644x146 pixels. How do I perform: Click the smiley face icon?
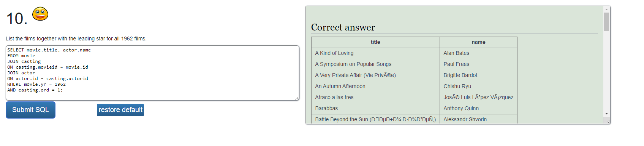[40, 14]
